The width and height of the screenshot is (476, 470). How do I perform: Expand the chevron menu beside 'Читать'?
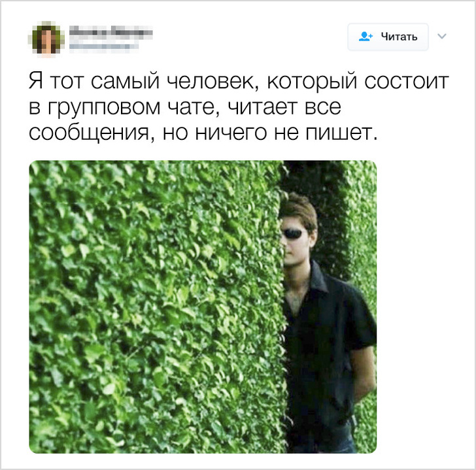[x=442, y=37]
